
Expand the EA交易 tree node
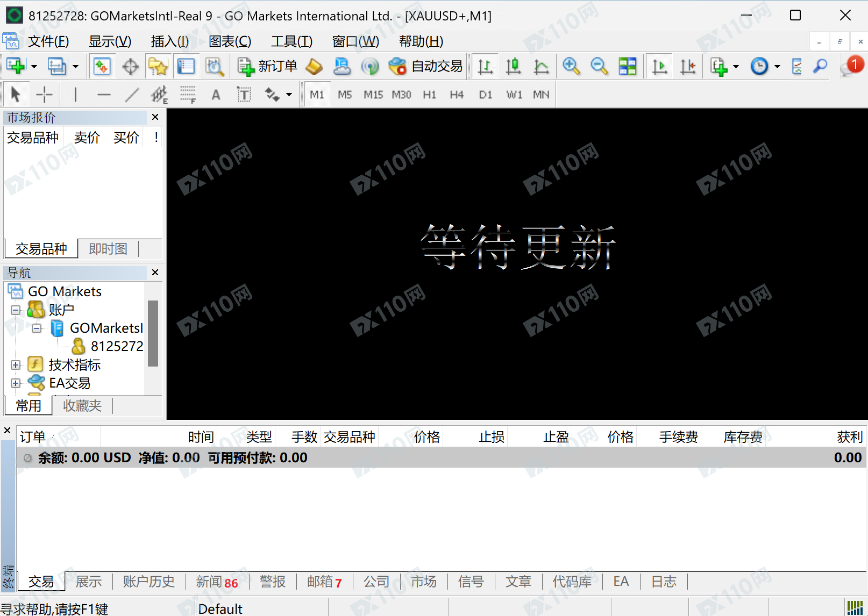point(15,383)
